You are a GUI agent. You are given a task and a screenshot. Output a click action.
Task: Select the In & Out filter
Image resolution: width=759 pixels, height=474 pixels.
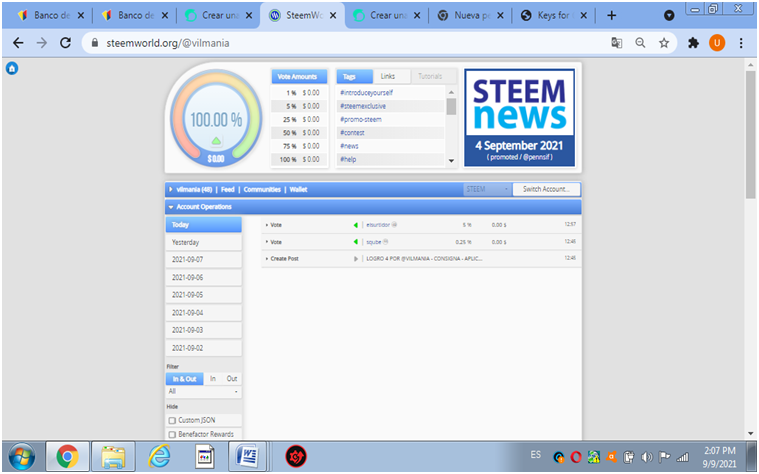(x=184, y=379)
